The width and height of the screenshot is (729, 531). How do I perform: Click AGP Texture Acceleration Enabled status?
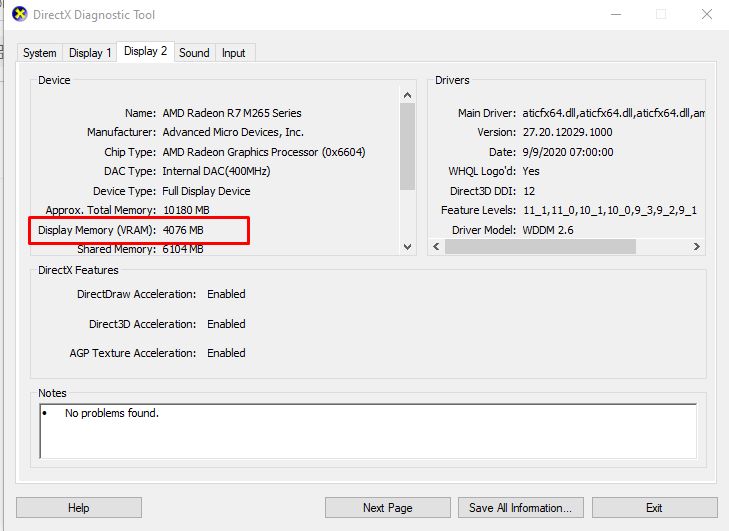coord(226,353)
